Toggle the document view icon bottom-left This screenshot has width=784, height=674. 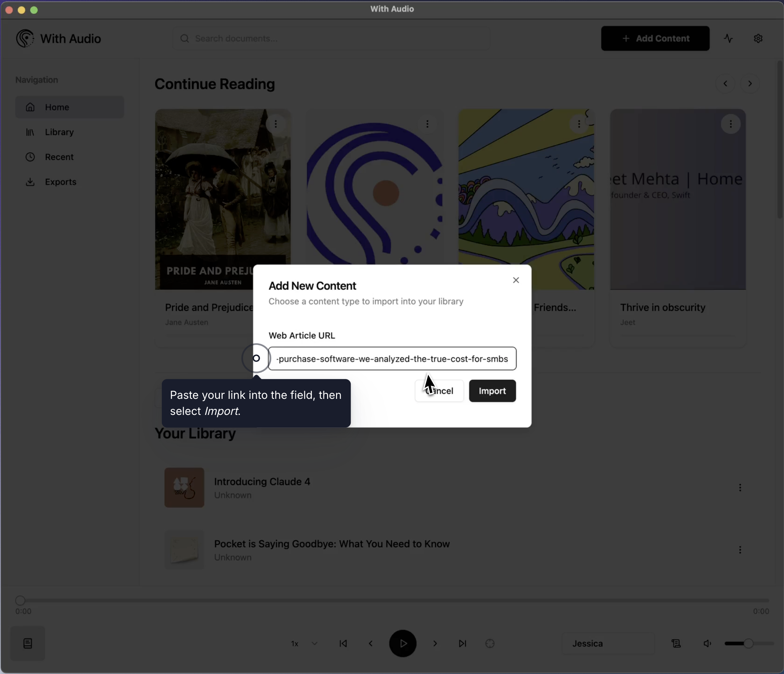click(28, 643)
